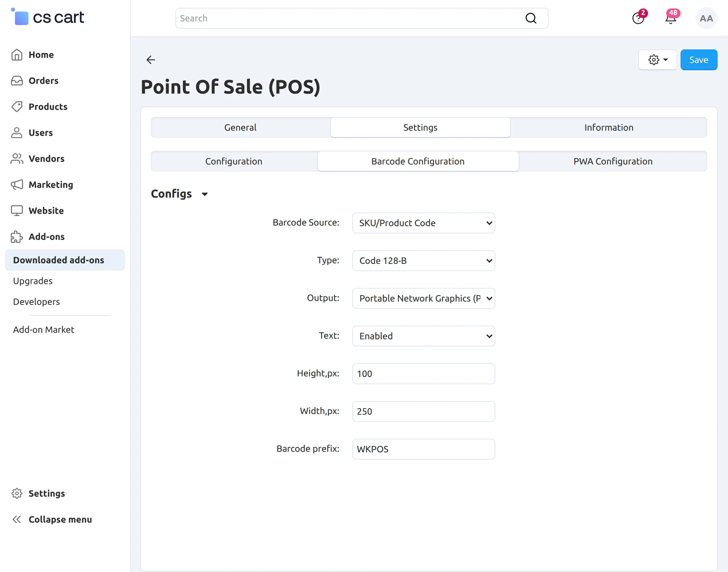
Task: Click the Save button
Action: coord(698,59)
